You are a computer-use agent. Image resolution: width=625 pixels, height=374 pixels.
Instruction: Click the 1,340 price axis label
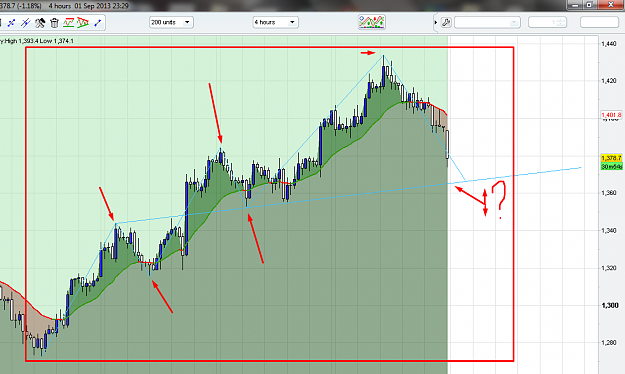(x=609, y=230)
